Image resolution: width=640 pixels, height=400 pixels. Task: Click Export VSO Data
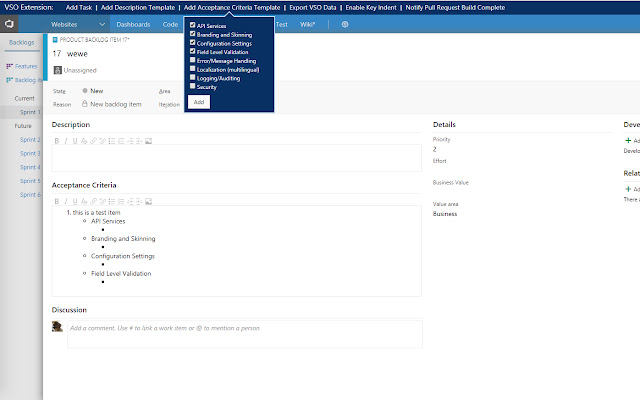click(313, 7)
